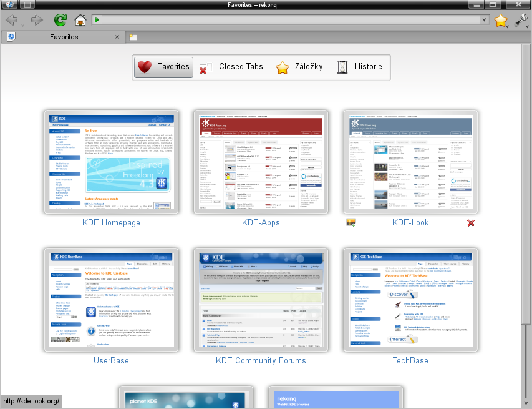Screen dimensions: 532x409
Task: Go forward with the forward arrow
Action: pos(37,20)
